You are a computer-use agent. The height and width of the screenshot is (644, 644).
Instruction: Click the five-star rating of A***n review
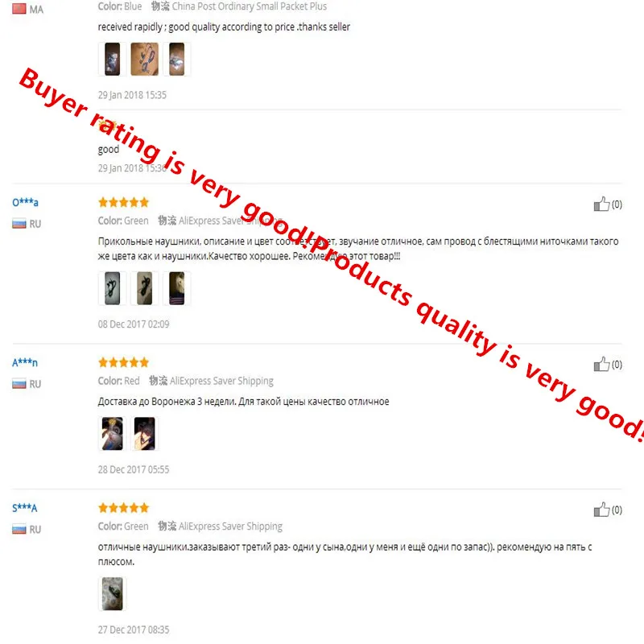pyautogui.click(x=124, y=362)
